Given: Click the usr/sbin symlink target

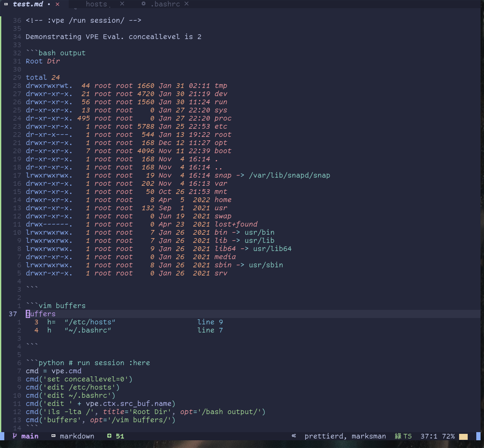Looking at the screenshot, I should [x=266, y=265].
